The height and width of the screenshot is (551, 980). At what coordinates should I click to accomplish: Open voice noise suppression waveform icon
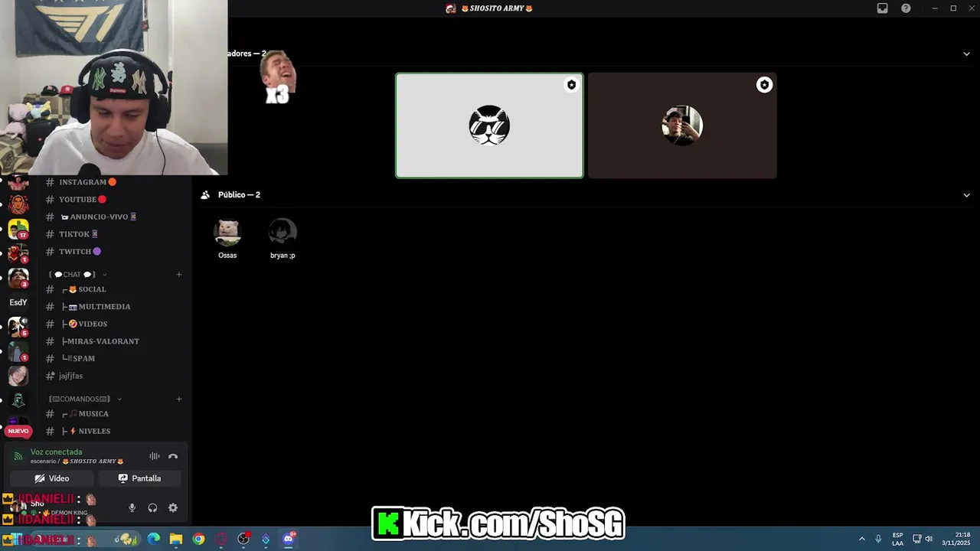pos(155,456)
